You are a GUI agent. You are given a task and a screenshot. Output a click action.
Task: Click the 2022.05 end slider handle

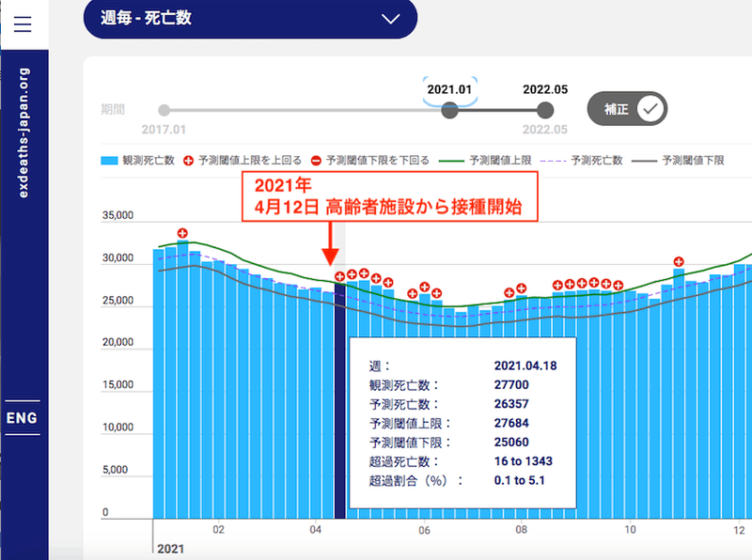545,110
